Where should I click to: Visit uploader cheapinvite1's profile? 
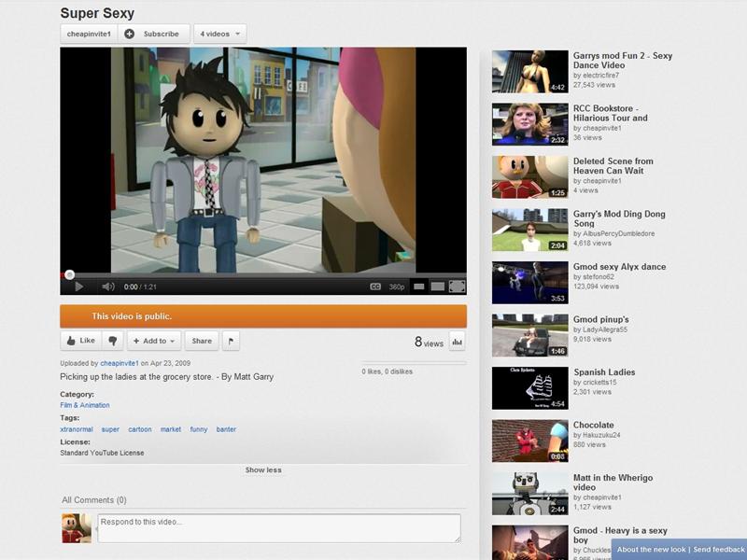(x=119, y=361)
